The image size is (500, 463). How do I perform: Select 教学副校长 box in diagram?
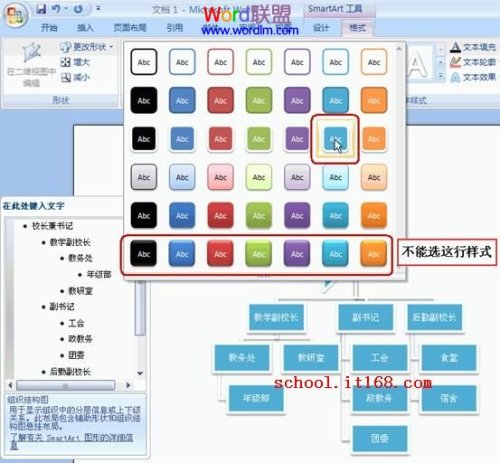(276, 317)
